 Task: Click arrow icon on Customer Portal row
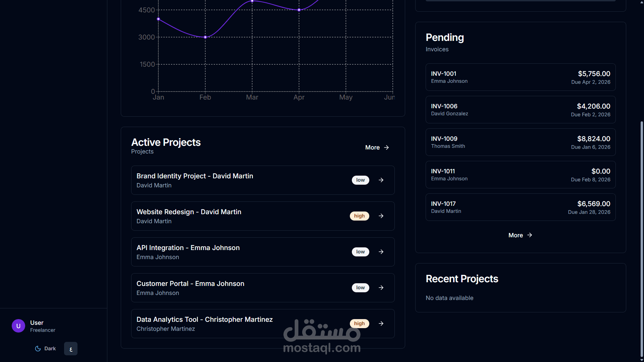pos(381,288)
